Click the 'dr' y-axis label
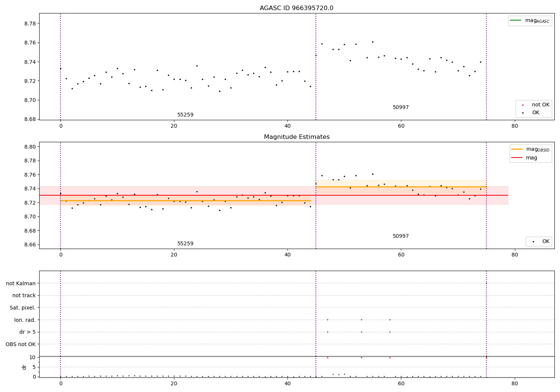Viewport: 560px width, 392px height. [24, 367]
